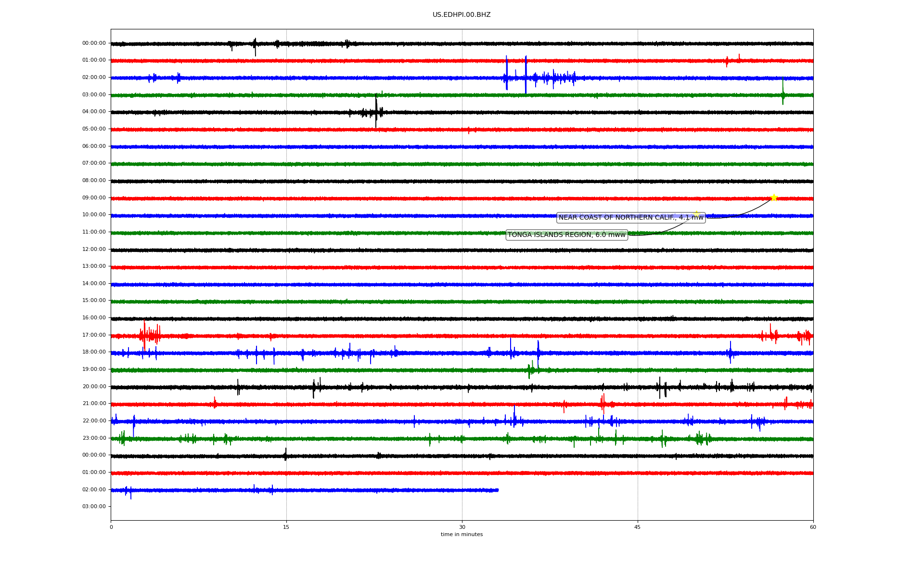
Task: Click the 19:00:00 hour label
Action: [x=94, y=369]
